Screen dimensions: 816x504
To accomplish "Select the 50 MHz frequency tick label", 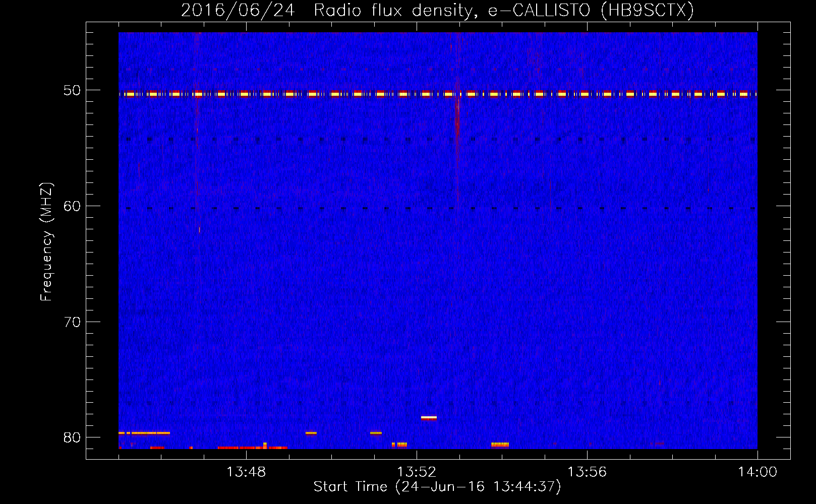I will [x=72, y=90].
